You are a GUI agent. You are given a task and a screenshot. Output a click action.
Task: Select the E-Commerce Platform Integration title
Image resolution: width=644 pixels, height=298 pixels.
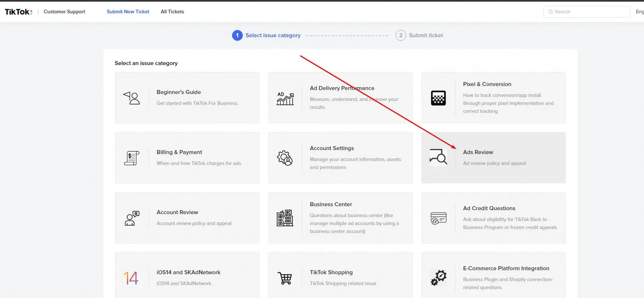pyautogui.click(x=506, y=268)
